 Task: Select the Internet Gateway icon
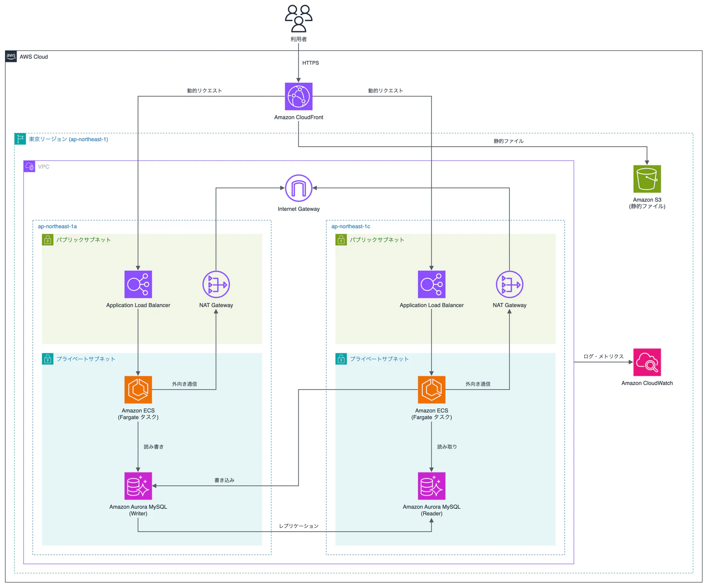299,188
